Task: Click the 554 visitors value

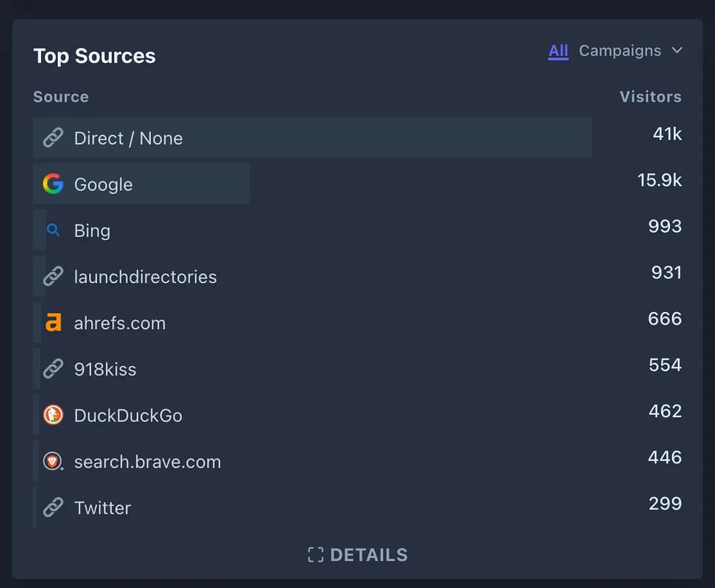Action: pos(666,365)
